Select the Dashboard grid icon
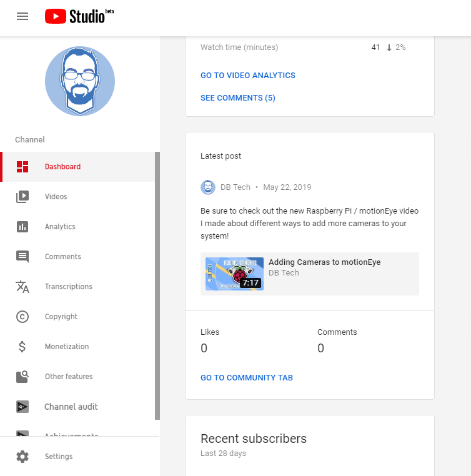The image size is (471, 476). (x=22, y=167)
